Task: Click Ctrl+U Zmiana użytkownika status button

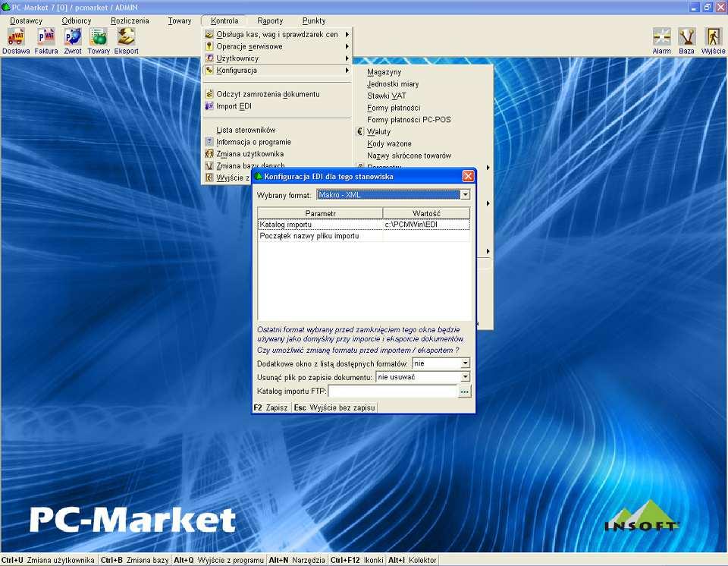Action: 49,560
